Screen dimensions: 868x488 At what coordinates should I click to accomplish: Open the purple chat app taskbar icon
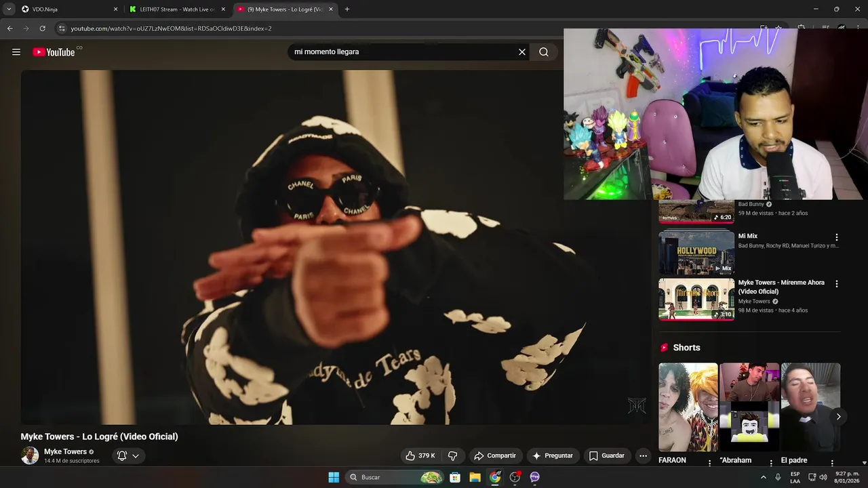pyautogui.click(x=534, y=477)
